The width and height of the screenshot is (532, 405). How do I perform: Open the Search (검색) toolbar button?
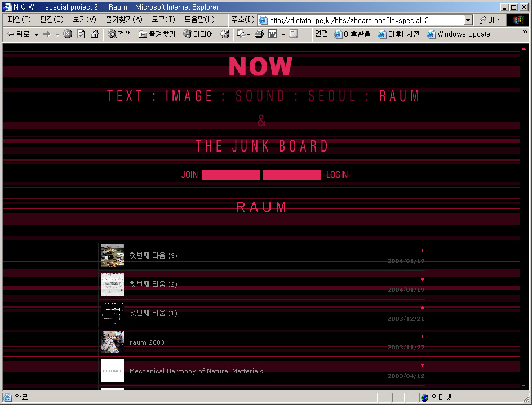[119, 34]
